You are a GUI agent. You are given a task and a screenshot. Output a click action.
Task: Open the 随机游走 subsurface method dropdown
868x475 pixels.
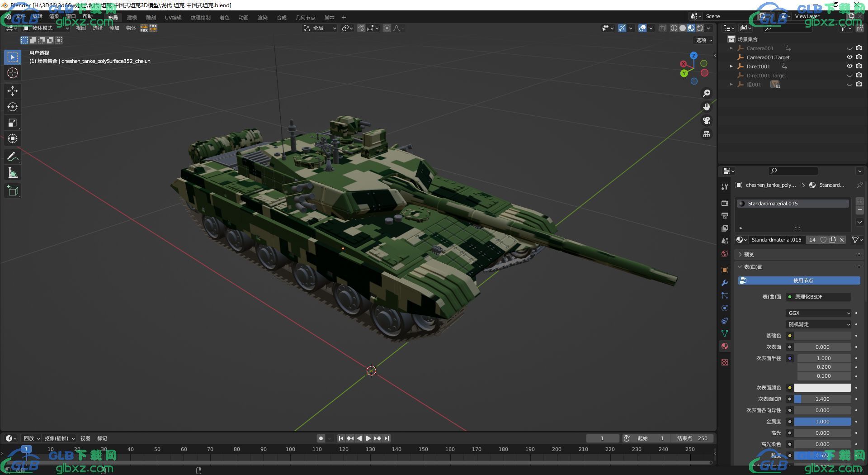[x=819, y=324]
